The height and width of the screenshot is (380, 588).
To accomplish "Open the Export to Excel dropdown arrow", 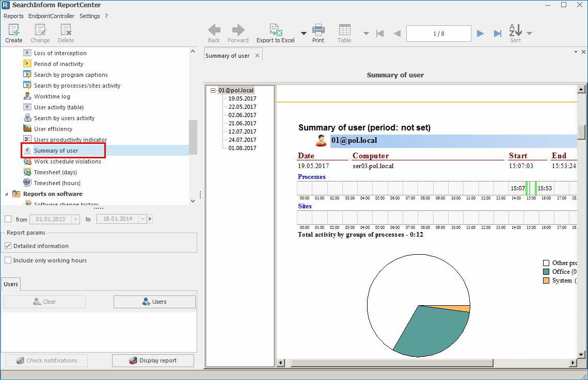I will pos(304,34).
